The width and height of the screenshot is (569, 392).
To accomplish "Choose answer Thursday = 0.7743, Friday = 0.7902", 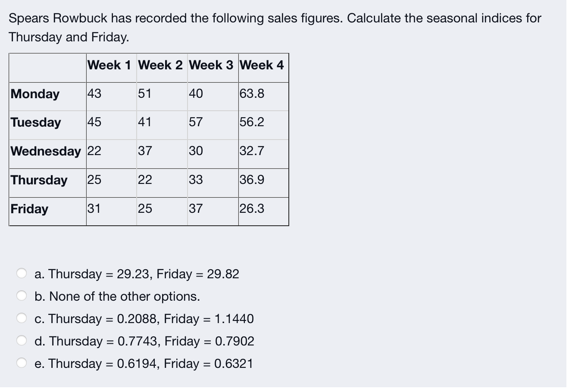I will pos(144,341).
